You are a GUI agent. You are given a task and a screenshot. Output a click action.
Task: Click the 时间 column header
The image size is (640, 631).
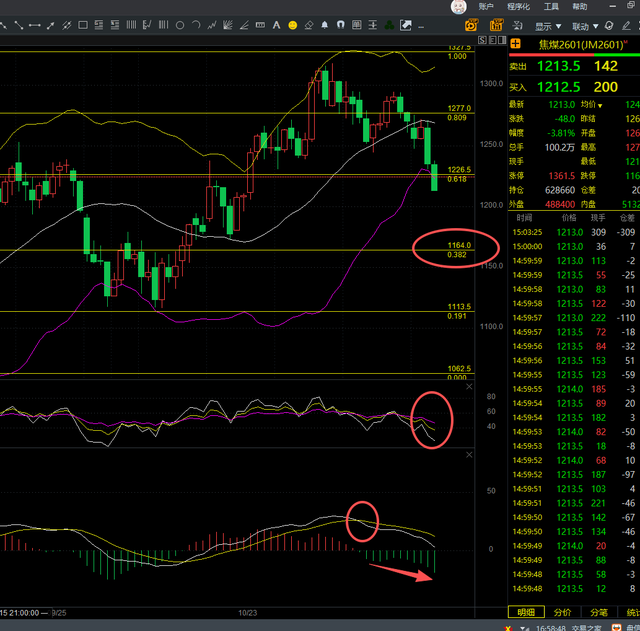[x=524, y=218]
